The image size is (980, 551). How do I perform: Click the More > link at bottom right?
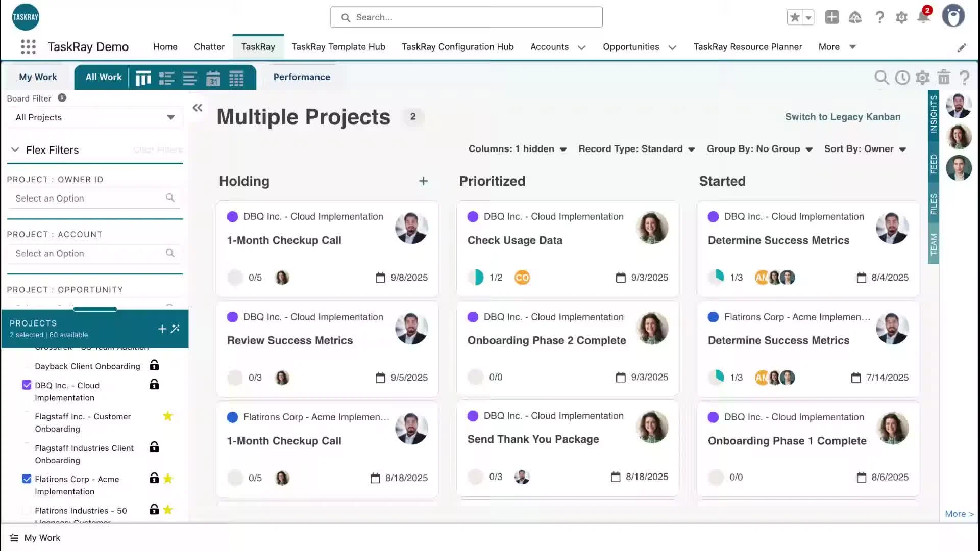[x=959, y=514]
